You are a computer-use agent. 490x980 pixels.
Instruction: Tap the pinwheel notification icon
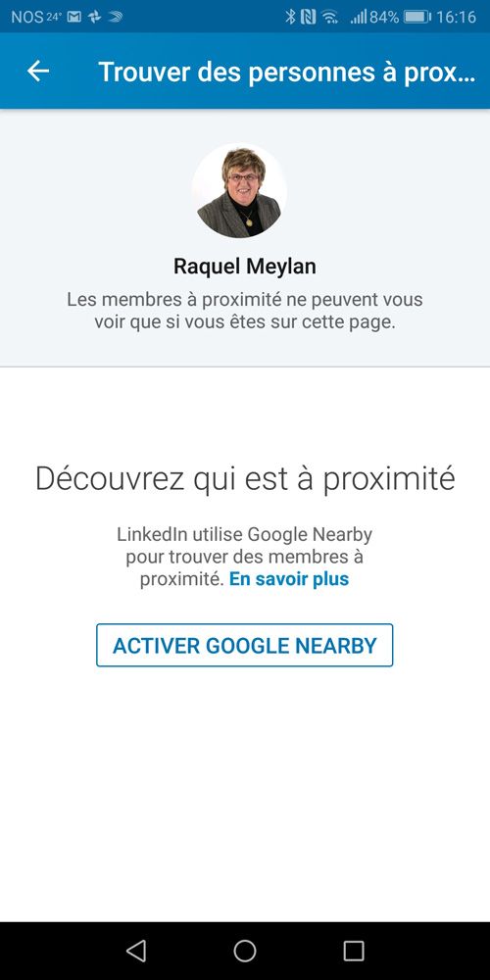pos(94,17)
